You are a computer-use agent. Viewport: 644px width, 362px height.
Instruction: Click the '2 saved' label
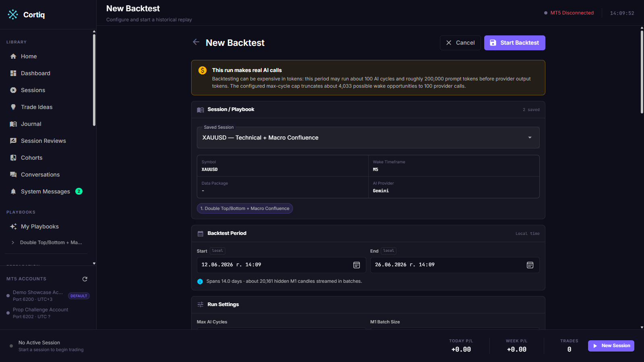pos(531,110)
